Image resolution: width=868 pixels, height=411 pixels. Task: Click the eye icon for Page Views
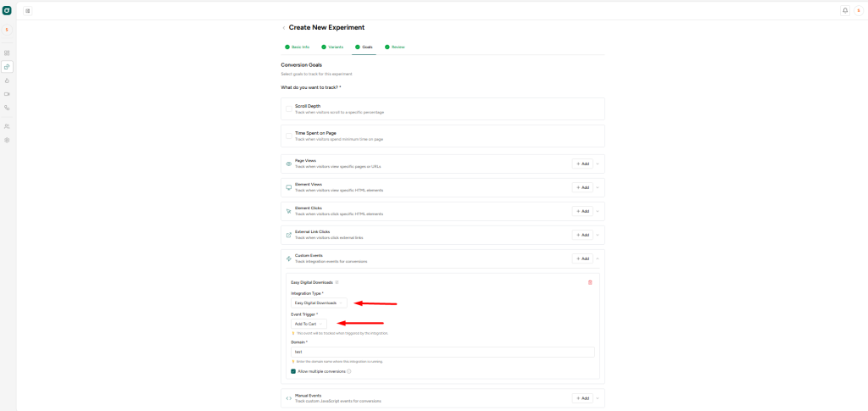pyautogui.click(x=288, y=164)
